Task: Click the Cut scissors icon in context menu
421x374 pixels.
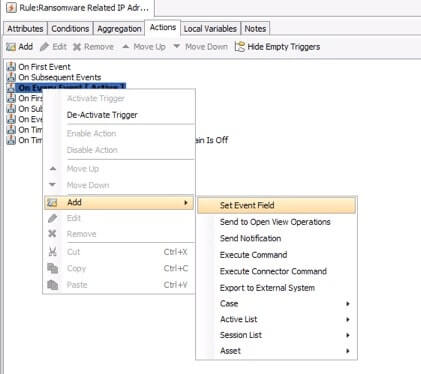Action: pyautogui.click(x=53, y=252)
